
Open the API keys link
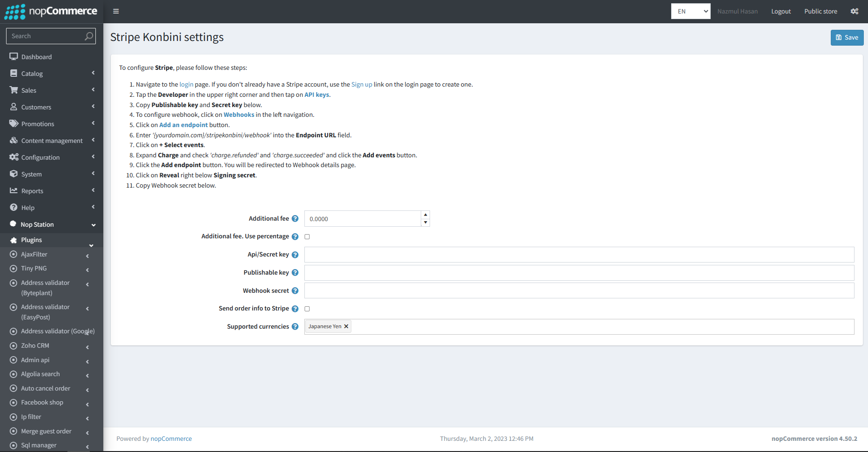(316, 94)
